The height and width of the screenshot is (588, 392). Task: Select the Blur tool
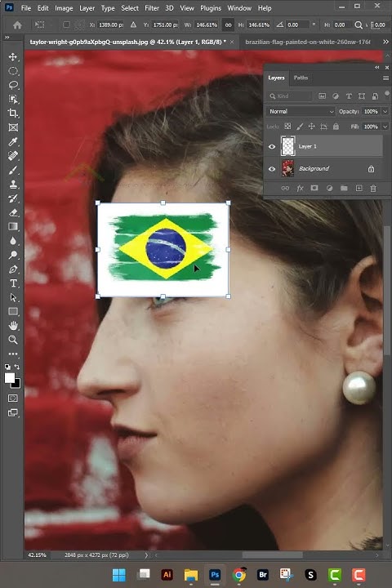click(13, 241)
